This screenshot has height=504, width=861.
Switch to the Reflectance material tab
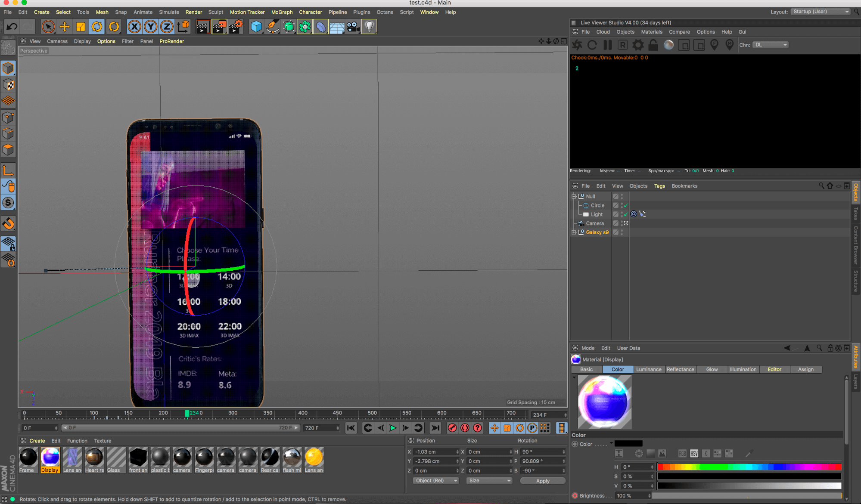(x=680, y=369)
